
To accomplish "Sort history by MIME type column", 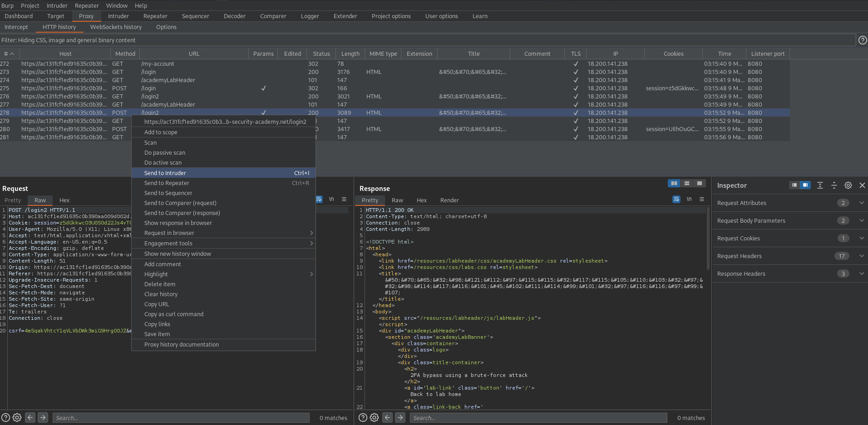I will 383,54.
